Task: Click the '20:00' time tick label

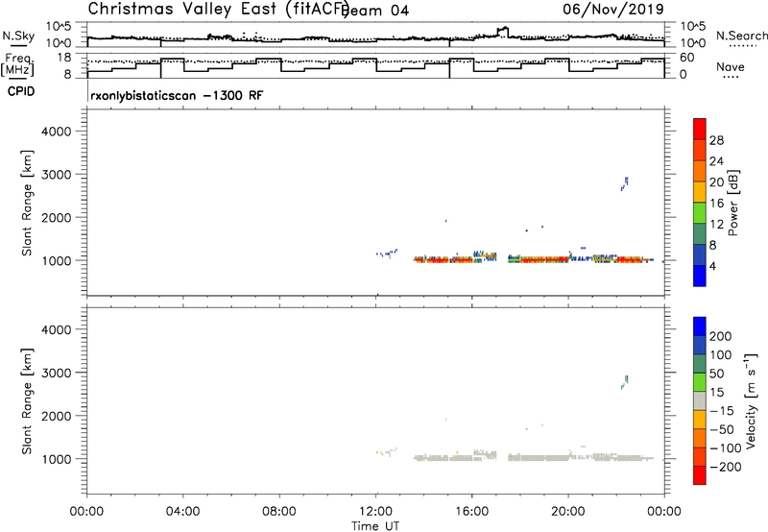Action: (x=568, y=512)
